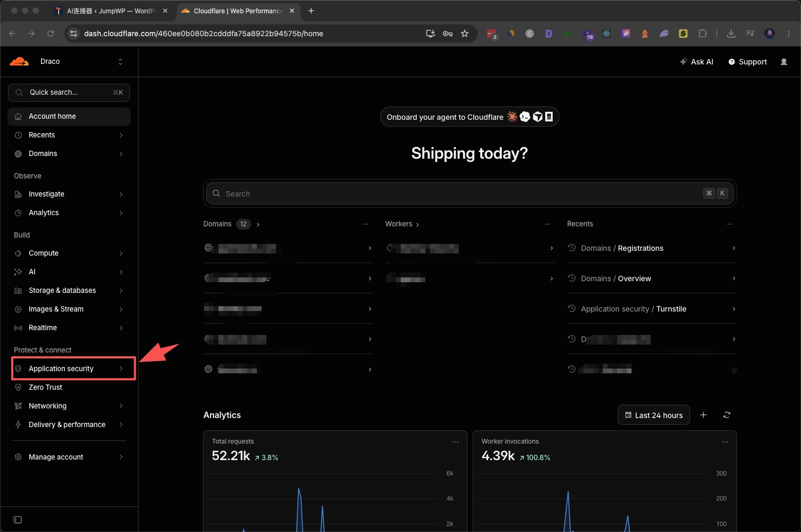801x532 pixels.
Task: Open a new browser tab
Action: [x=311, y=11]
